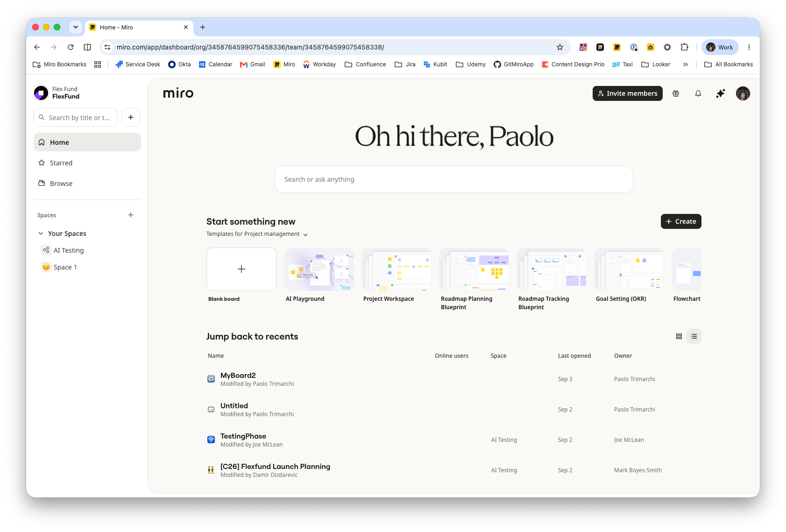Open the Goal Setting (OKR) template

629,269
